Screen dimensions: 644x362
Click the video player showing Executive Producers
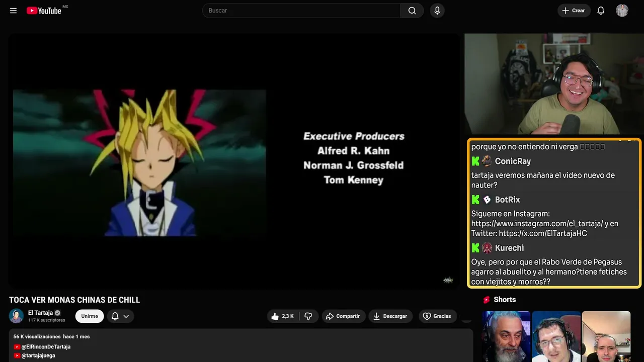234,161
